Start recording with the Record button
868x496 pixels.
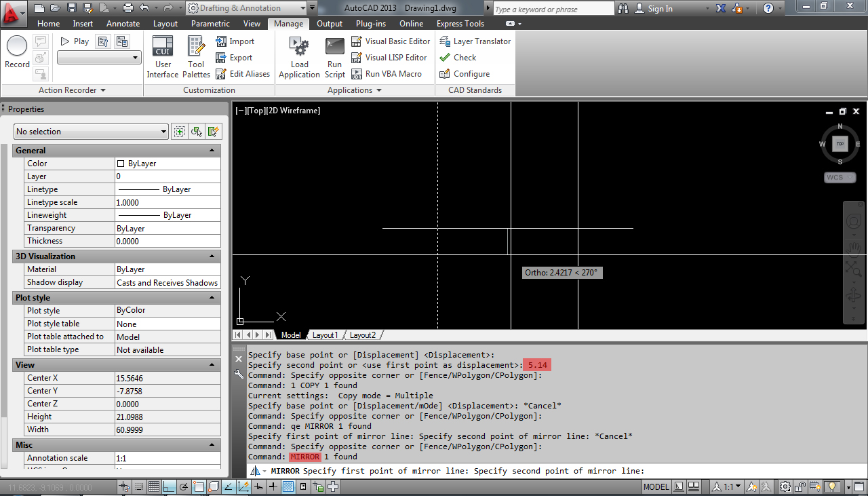coord(17,52)
